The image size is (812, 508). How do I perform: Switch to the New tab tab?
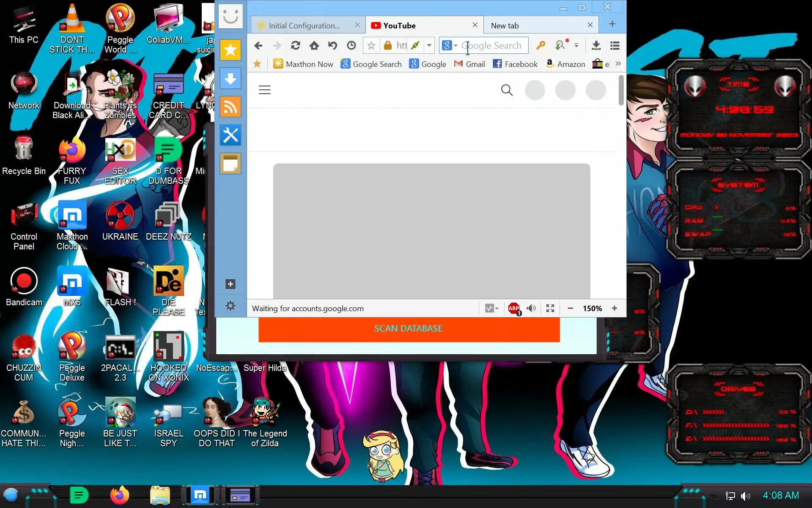tap(505, 25)
